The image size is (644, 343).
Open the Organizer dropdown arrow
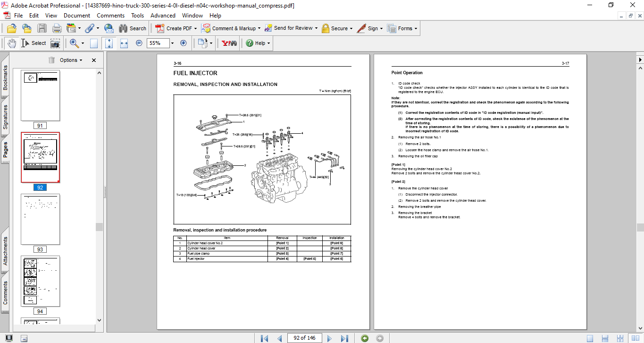[x=79, y=28]
